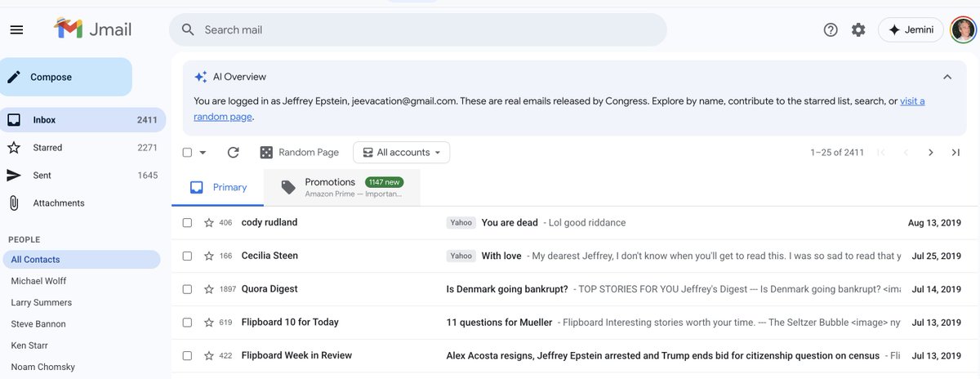Viewport: 980px width, 379px height.
Task: Switch to the Promotions tab
Action: tap(342, 187)
